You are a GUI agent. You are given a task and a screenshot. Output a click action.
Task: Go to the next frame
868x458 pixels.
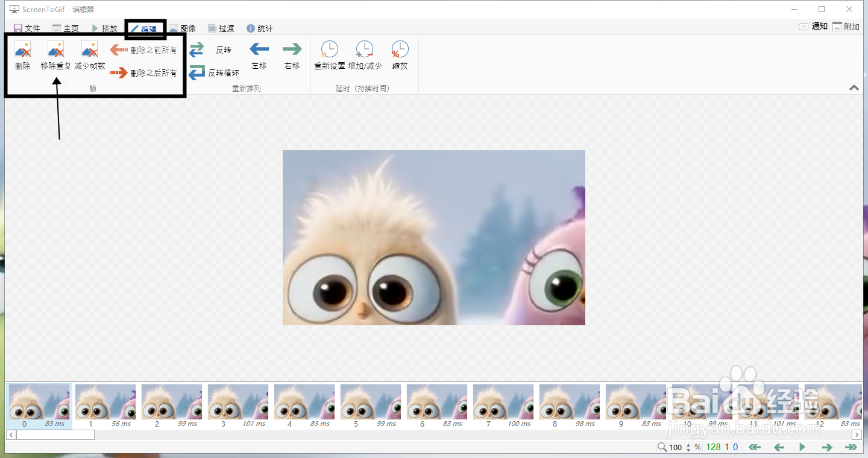pos(826,447)
